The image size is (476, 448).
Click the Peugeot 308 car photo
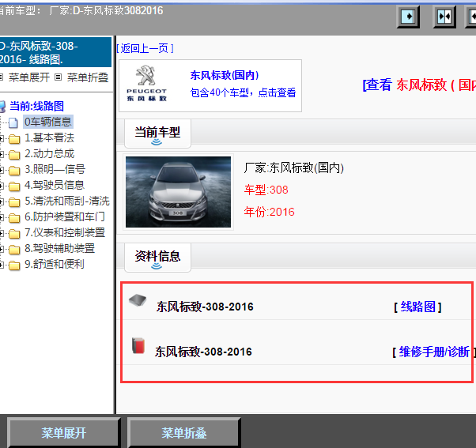[178, 192]
